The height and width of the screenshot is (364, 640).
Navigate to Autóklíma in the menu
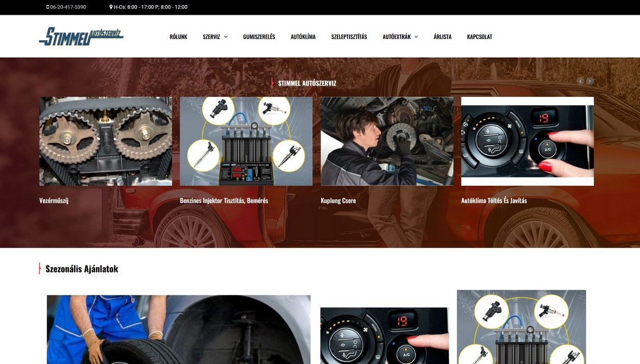pos(303,37)
